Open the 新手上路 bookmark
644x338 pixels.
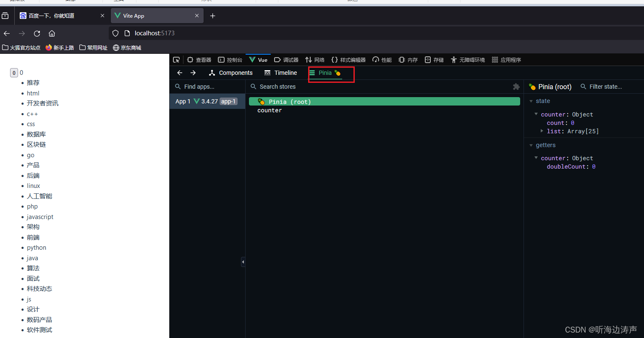coord(60,48)
